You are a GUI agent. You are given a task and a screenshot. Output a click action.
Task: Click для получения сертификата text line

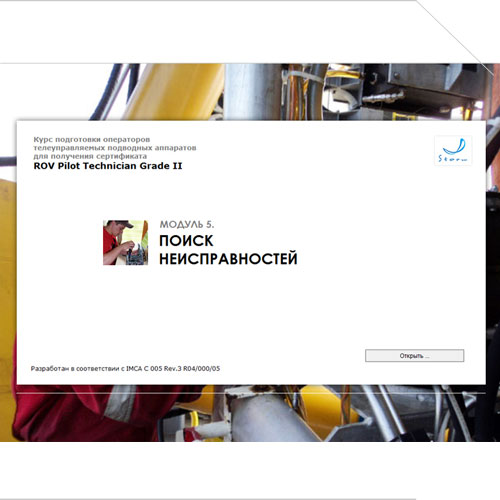pos(90,156)
